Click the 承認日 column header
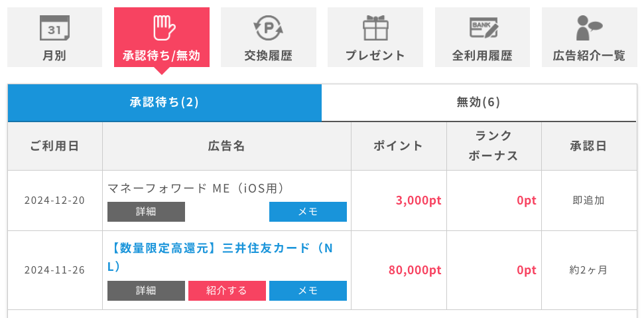Image resolution: width=644 pixels, height=318 pixels. pyautogui.click(x=588, y=146)
